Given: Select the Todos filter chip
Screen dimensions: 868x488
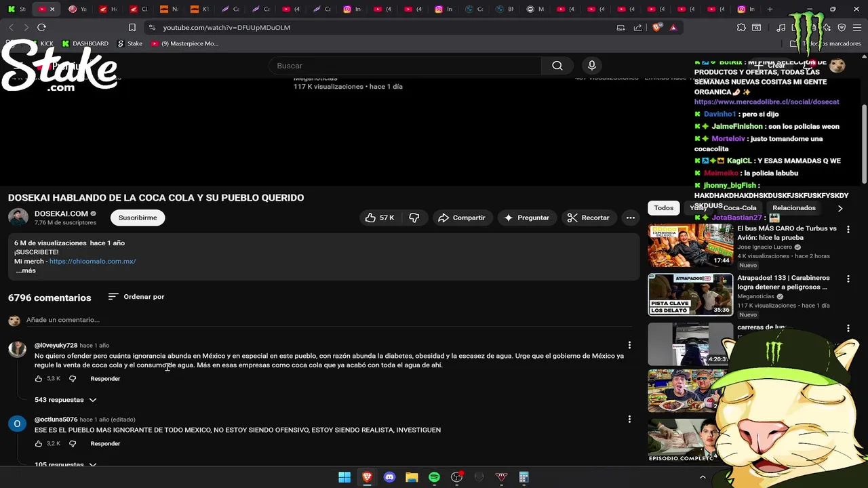Looking at the screenshot, I should [x=663, y=208].
